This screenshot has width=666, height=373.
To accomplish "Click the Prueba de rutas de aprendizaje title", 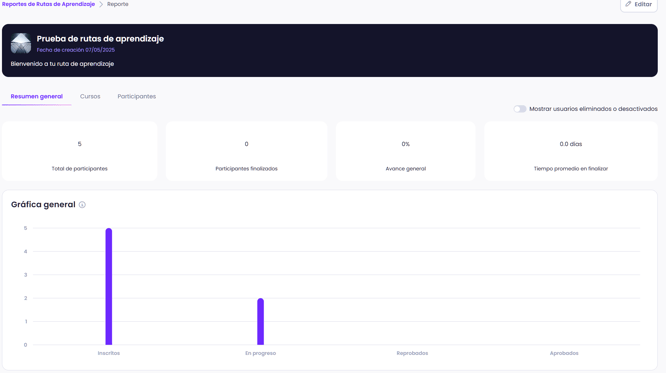I will [x=100, y=39].
